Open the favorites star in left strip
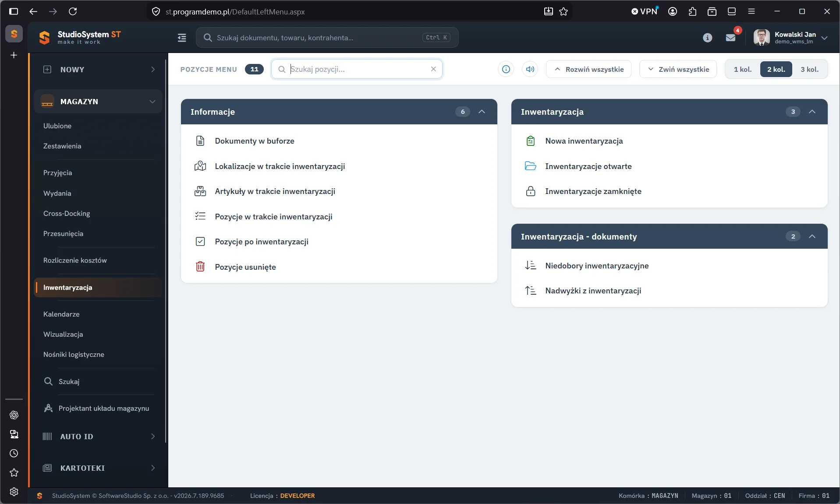840x504 pixels. (14, 472)
